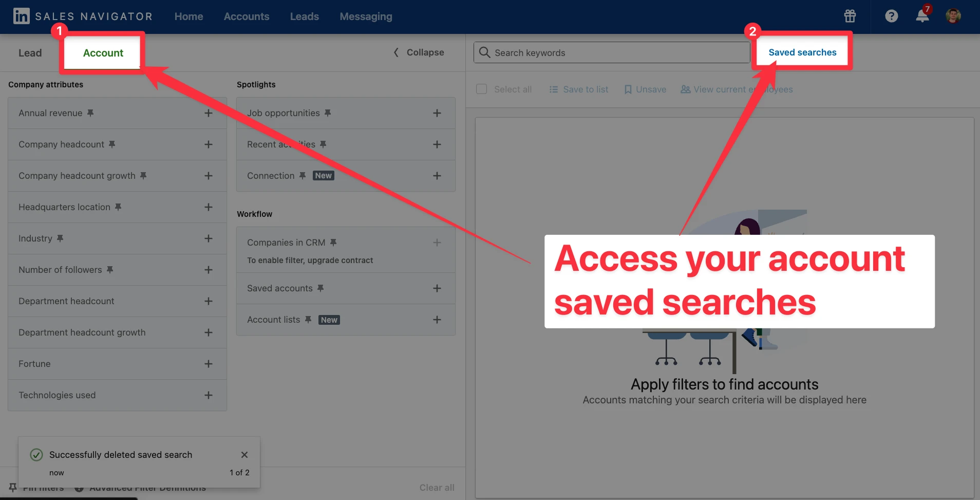
Task: Click View current employees
Action: click(x=737, y=89)
